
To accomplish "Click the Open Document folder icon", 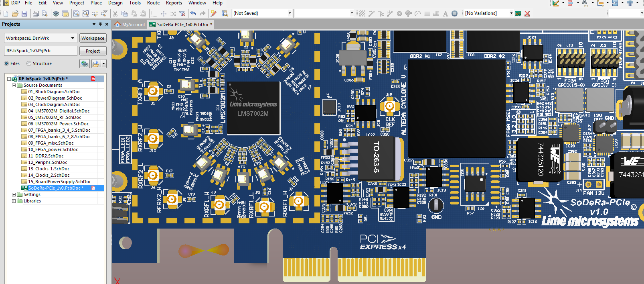I will coord(15,14).
